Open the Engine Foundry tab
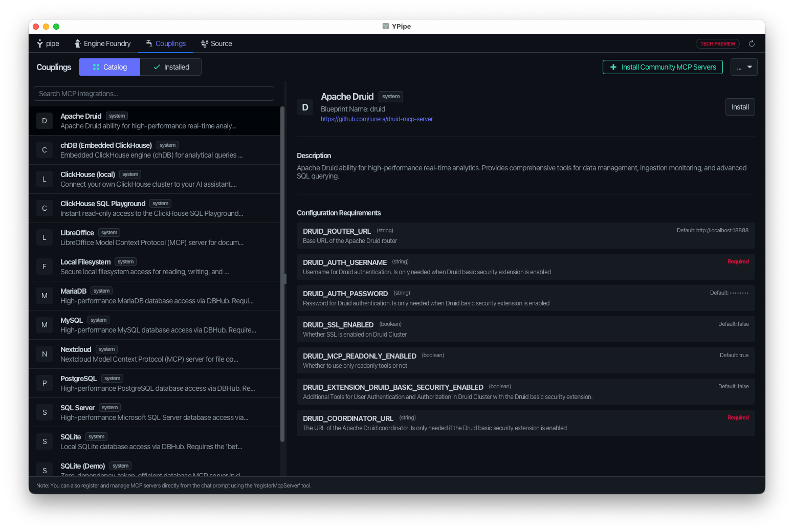This screenshot has height=532, width=794. pos(102,43)
